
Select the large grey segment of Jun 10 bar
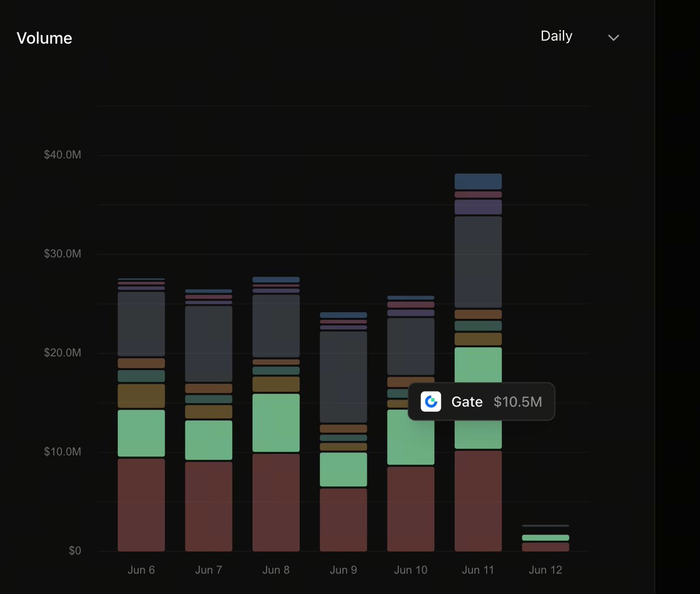(x=411, y=346)
